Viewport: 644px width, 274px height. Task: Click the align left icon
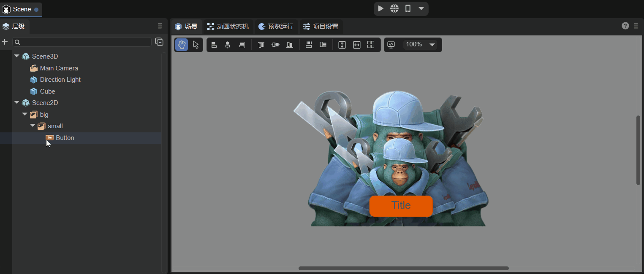(x=214, y=45)
